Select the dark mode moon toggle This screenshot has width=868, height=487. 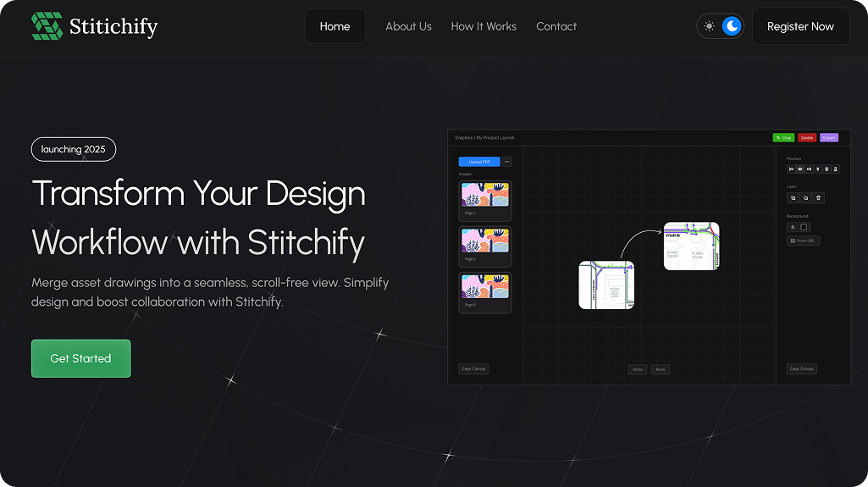(x=732, y=26)
